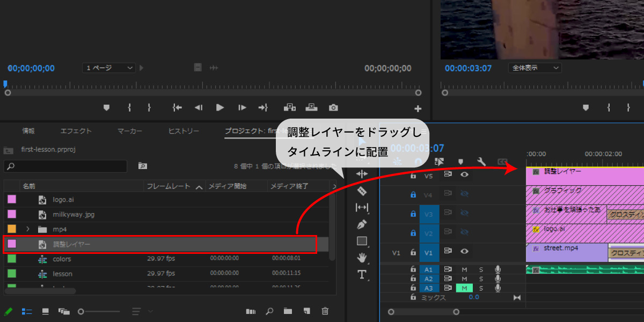Play the source monitor clip
644x322 pixels.
click(220, 107)
